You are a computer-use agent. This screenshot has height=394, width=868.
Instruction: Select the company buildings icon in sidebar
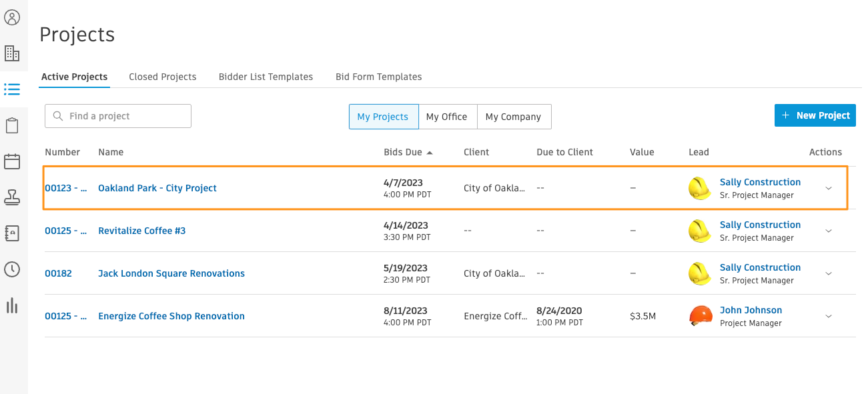coord(13,53)
